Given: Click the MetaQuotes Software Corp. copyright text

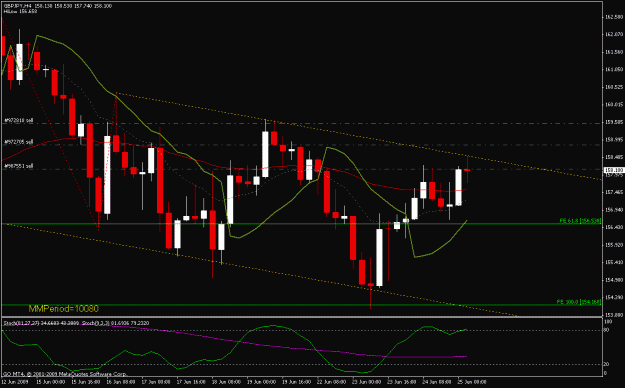Looking at the screenshot, I should (65, 374).
